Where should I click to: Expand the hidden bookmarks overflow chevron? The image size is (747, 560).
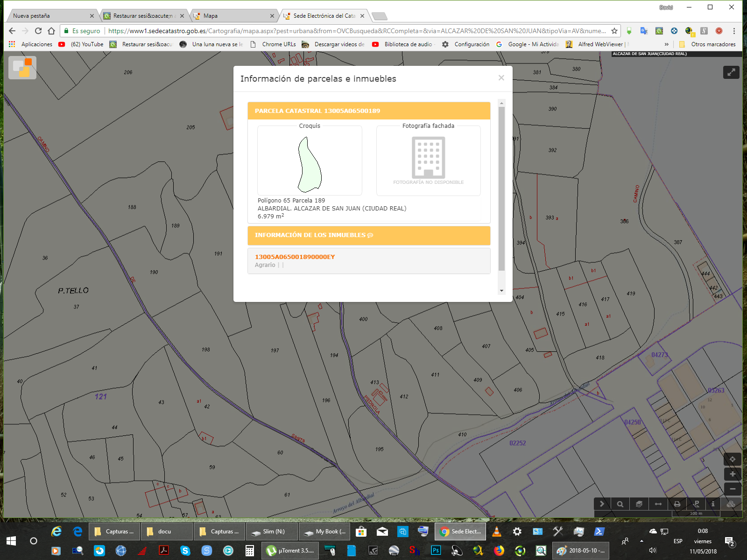coord(666,44)
